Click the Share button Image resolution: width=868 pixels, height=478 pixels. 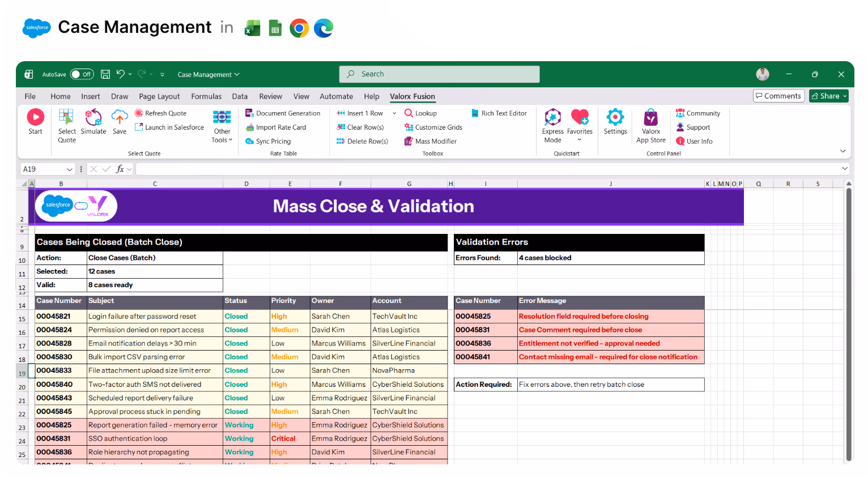828,95
